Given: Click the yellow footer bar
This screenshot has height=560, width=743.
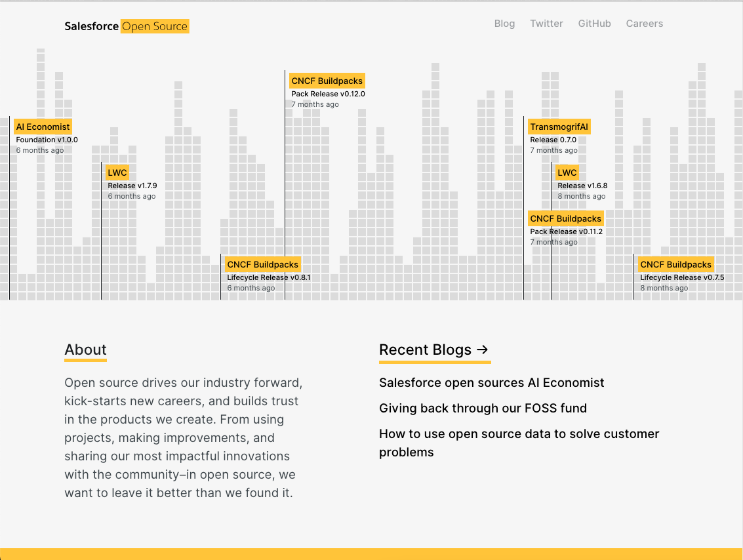Looking at the screenshot, I should click(371, 554).
